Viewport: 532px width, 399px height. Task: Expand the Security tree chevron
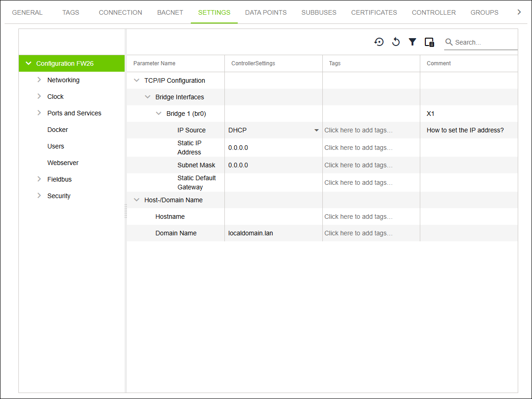(x=39, y=196)
